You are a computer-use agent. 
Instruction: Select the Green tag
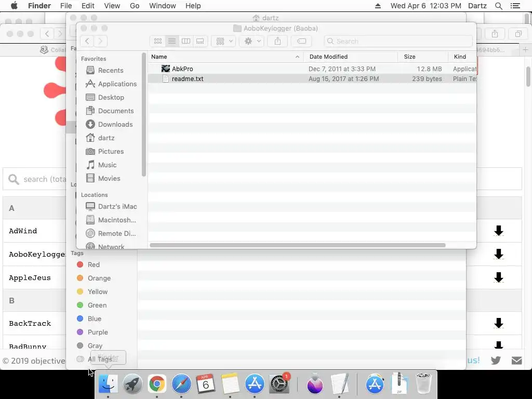[91, 305]
